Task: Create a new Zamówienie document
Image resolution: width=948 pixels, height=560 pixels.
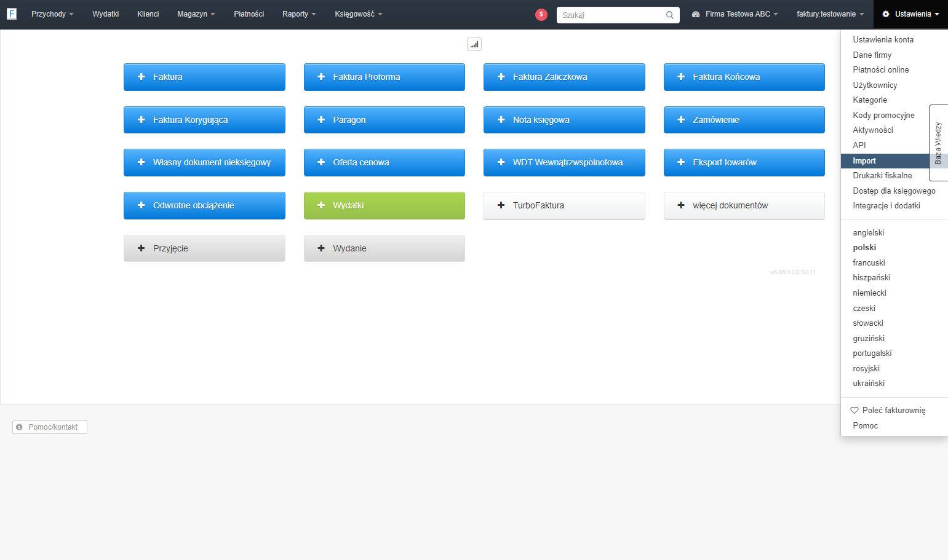Action: 744,120
